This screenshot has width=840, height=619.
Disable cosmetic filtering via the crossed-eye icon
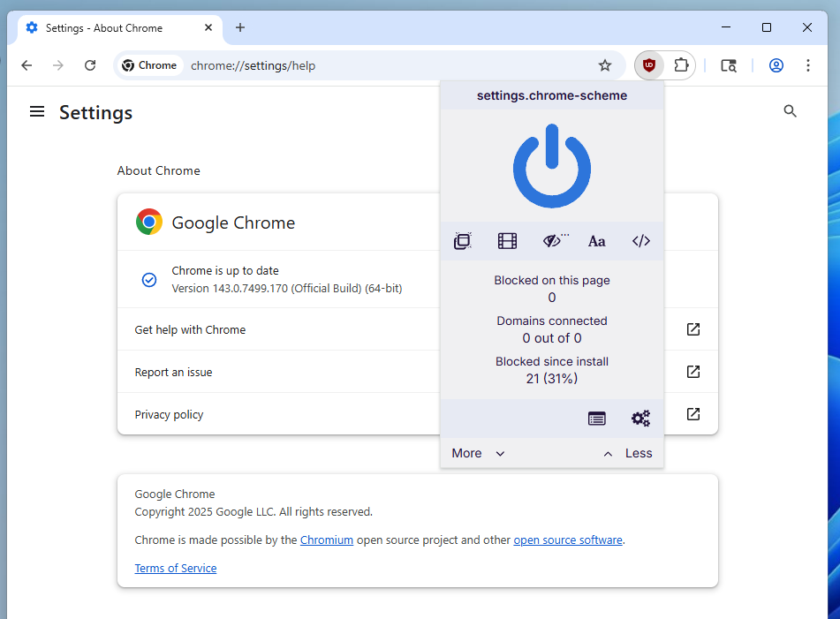(x=553, y=240)
